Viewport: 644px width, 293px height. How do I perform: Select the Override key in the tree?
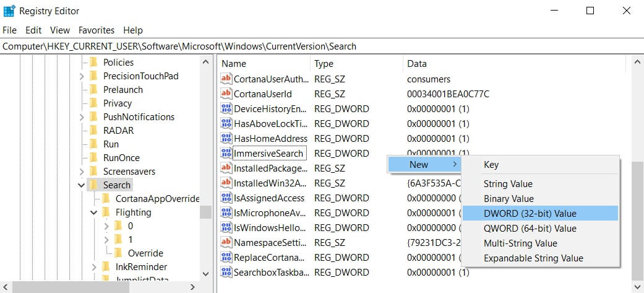(x=145, y=253)
